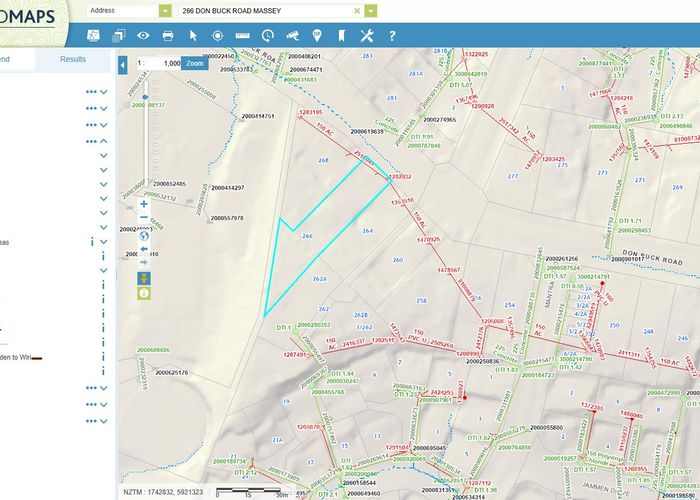The image size is (700, 500).
Task: Click the locate target icon
Action: [217, 36]
